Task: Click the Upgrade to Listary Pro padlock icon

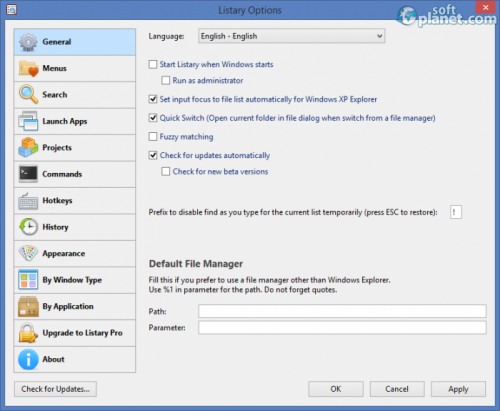Action: pos(28,333)
